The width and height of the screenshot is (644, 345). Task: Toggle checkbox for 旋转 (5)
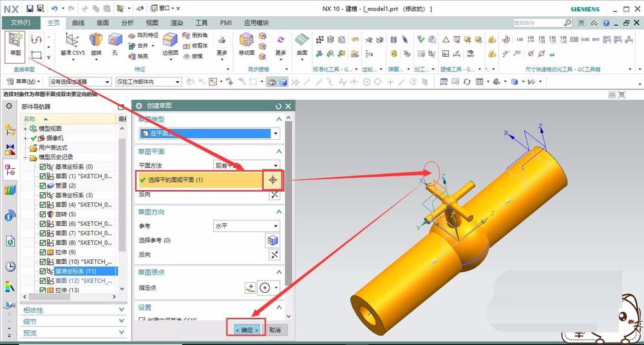[x=43, y=214]
